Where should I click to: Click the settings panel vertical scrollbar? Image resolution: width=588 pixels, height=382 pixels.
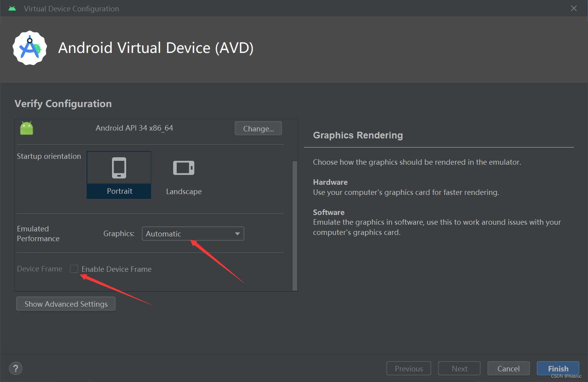(295, 226)
